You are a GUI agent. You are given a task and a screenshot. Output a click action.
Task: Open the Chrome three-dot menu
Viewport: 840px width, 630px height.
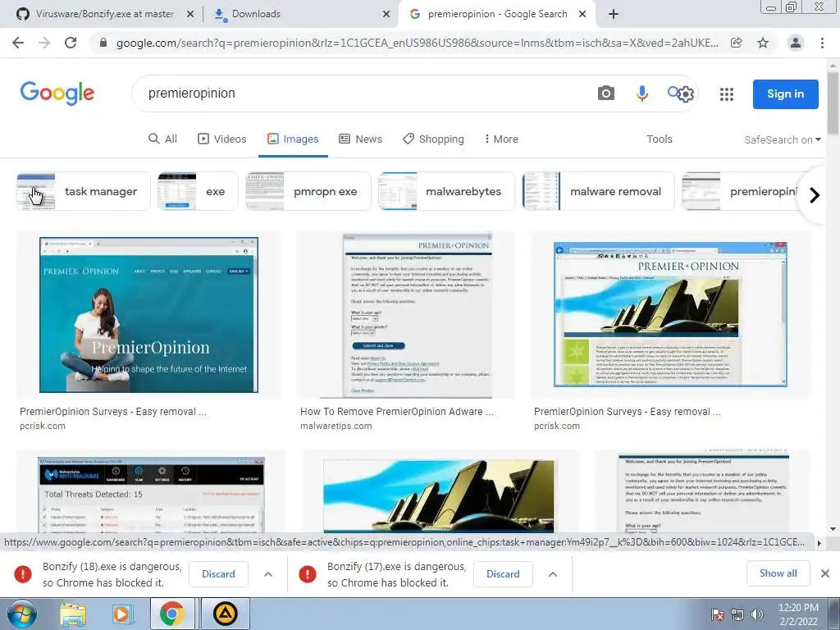(822, 43)
